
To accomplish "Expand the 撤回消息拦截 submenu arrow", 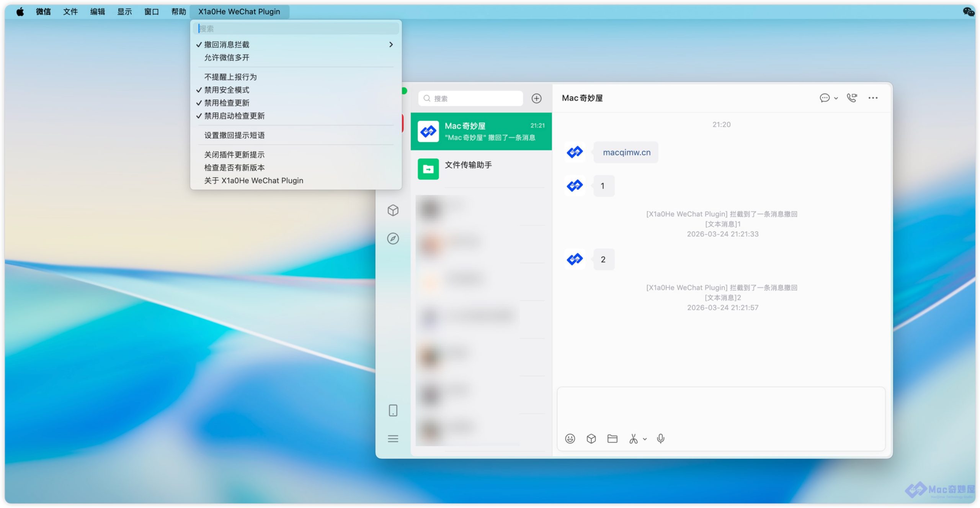I will 391,45.
